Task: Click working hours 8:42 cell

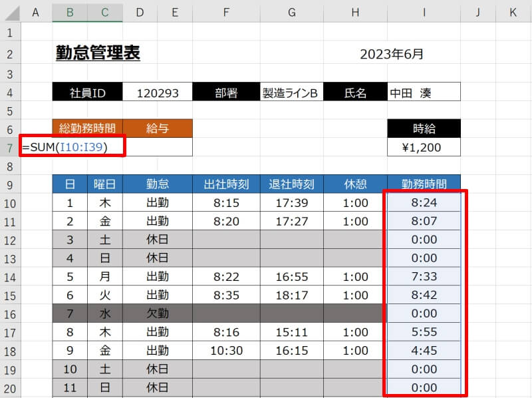Action: 424,295
